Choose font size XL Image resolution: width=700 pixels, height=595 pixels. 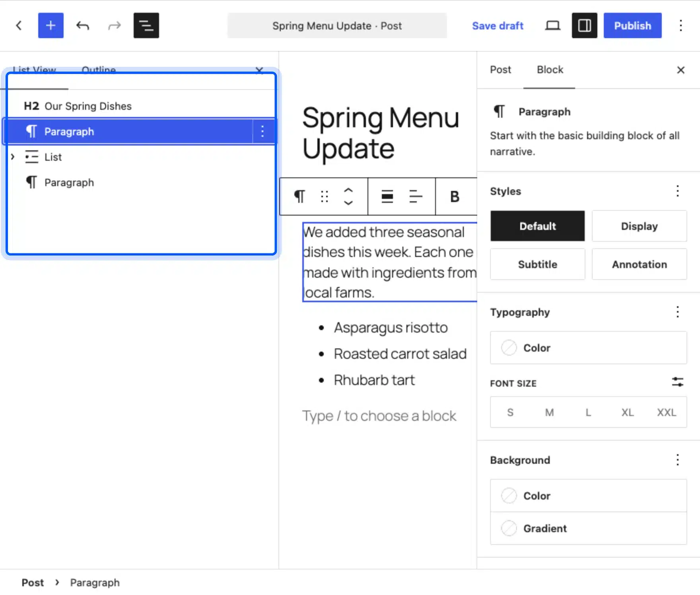click(627, 412)
